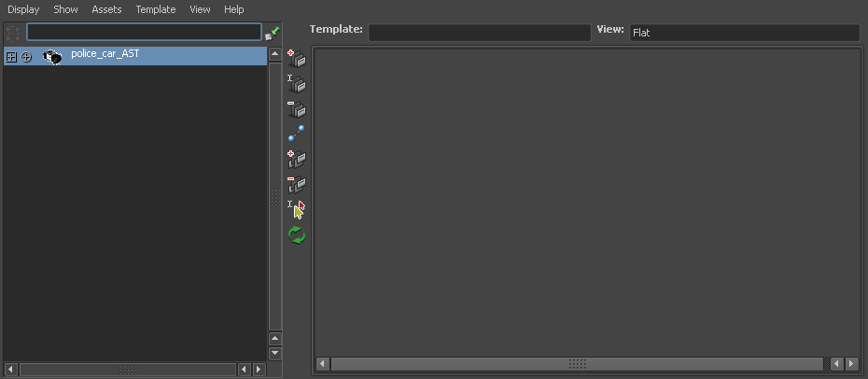The height and width of the screenshot is (379, 868).
Task: Click the right panel scroll right arrow
Action: click(x=852, y=363)
